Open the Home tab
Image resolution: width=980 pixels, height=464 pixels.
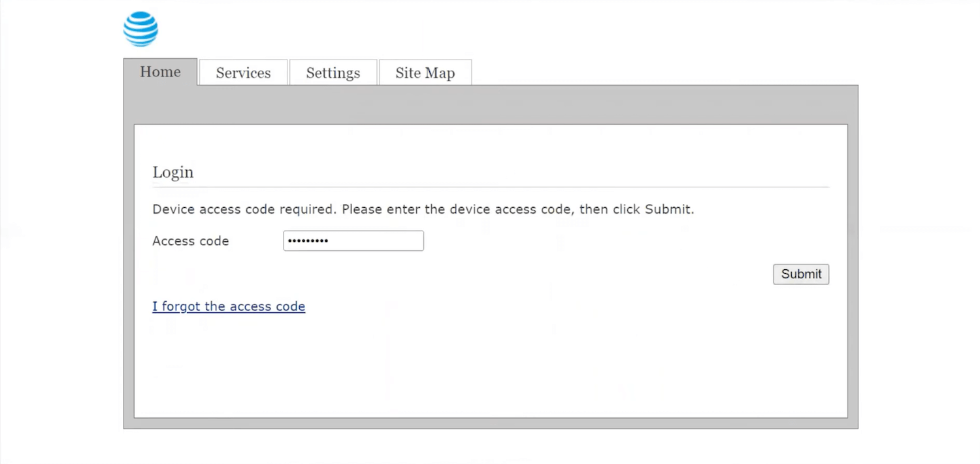[160, 72]
